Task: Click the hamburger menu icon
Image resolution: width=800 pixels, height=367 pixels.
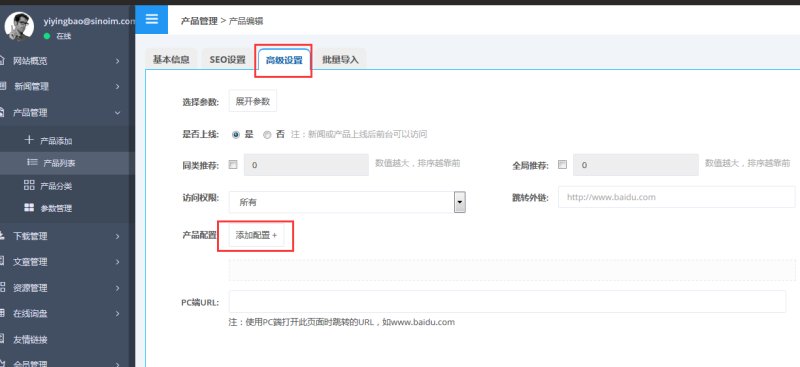Action: (x=152, y=20)
